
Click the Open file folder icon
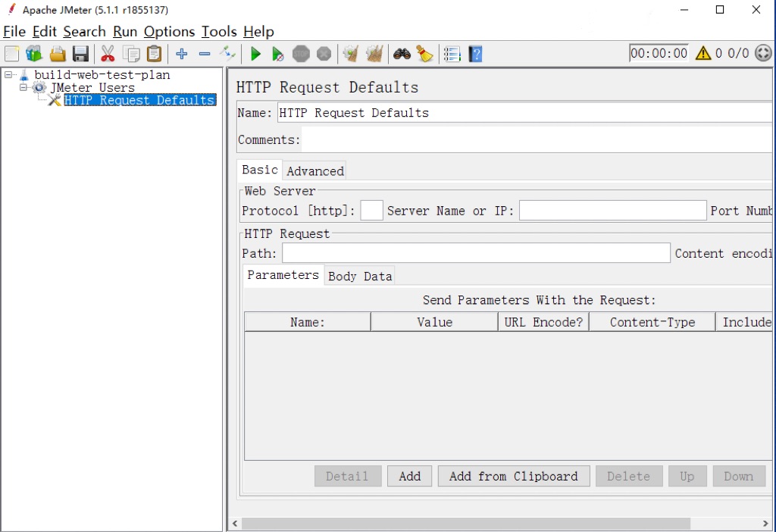pos(58,54)
